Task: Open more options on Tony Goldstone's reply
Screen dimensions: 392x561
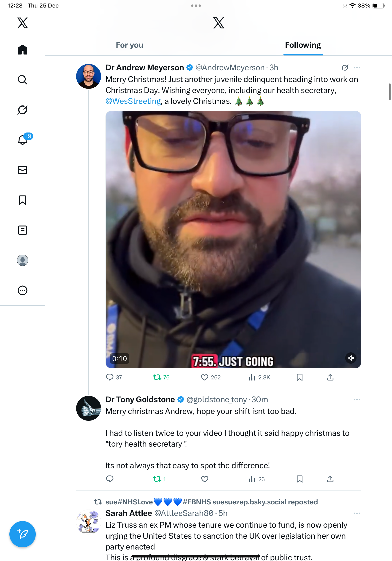Action: pos(357,400)
